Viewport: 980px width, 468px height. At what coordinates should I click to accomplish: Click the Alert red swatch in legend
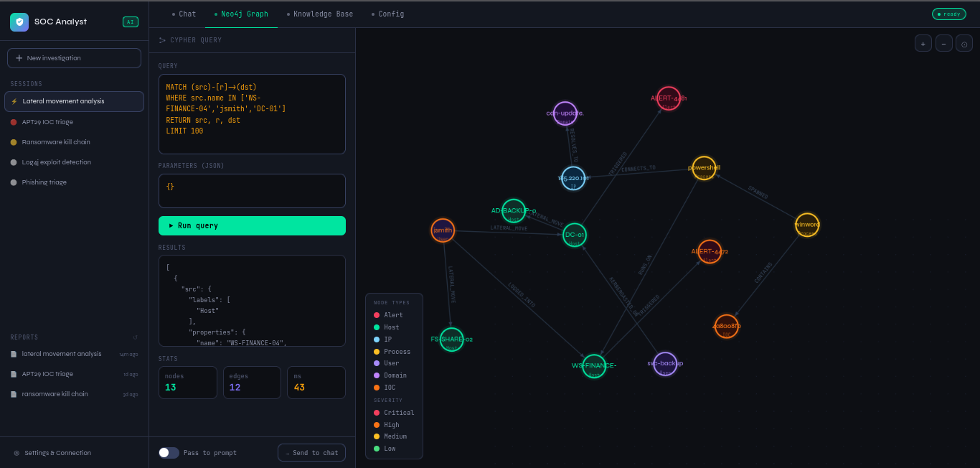pyautogui.click(x=377, y=315)
